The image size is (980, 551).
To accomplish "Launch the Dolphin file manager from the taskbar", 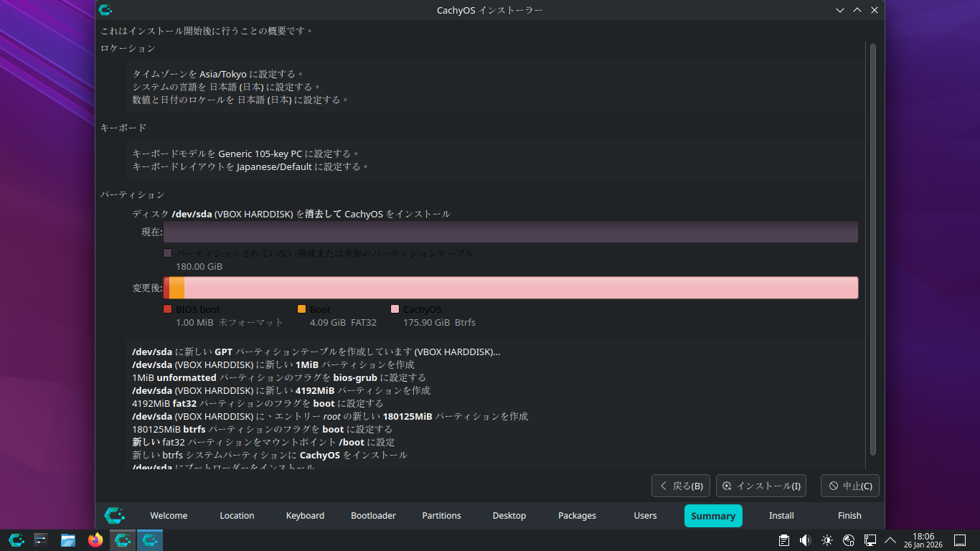I will (68, 540).
